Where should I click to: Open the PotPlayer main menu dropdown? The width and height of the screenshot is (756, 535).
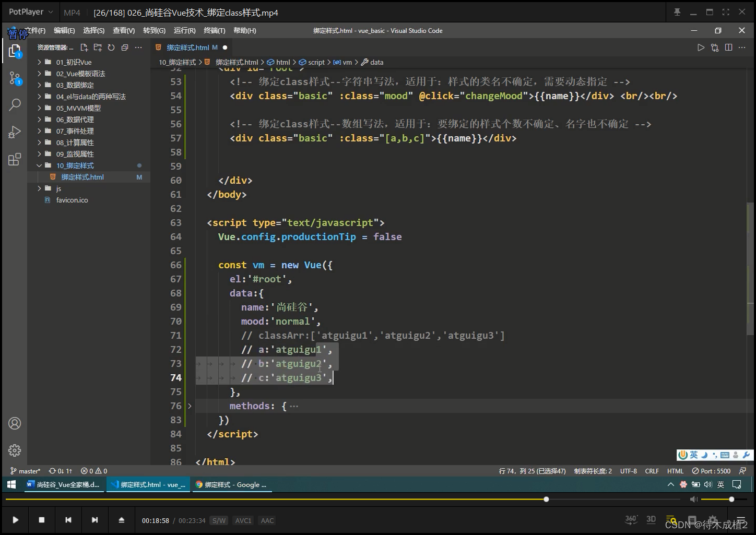coord(31,12)
